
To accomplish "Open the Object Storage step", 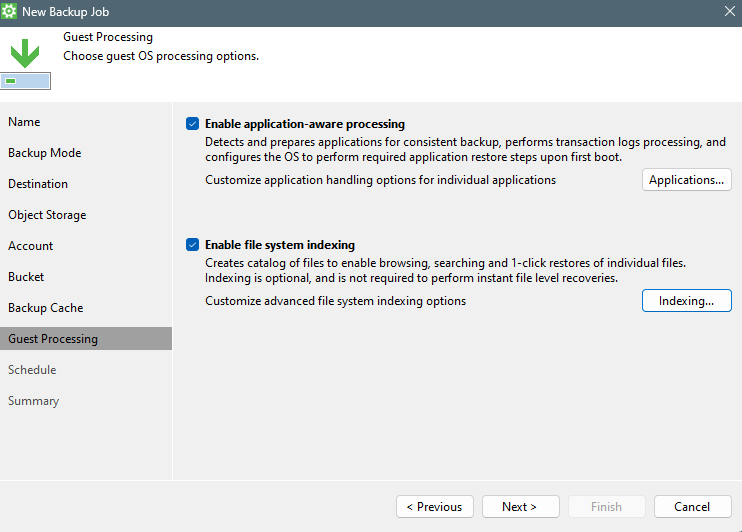I will point(47,215).
